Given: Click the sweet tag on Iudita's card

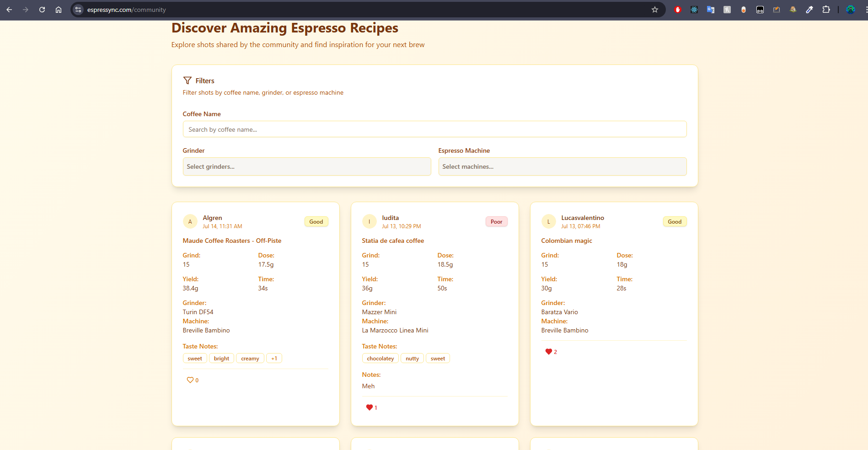Looking at the screenshot, I should (438, 359).
